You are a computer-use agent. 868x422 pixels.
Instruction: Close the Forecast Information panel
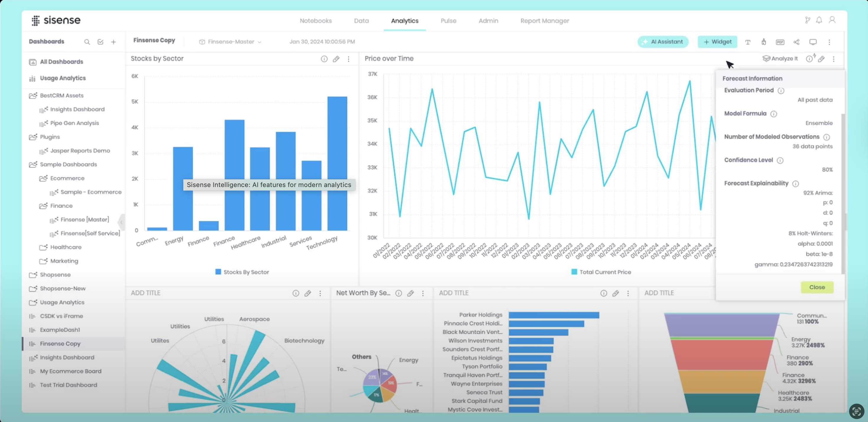(817, 287)
